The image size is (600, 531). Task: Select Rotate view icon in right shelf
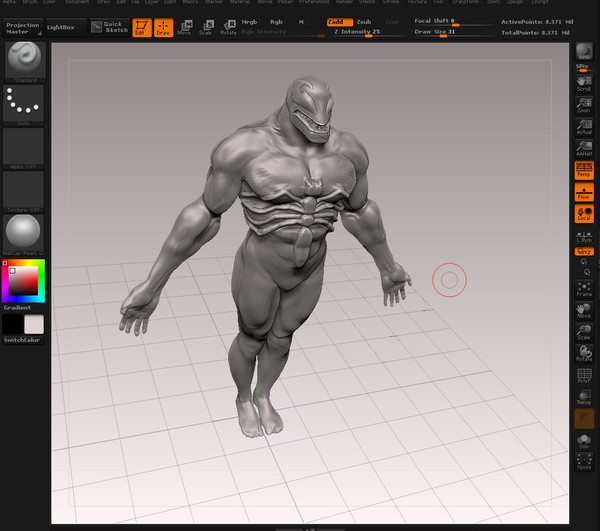[584, 354]
